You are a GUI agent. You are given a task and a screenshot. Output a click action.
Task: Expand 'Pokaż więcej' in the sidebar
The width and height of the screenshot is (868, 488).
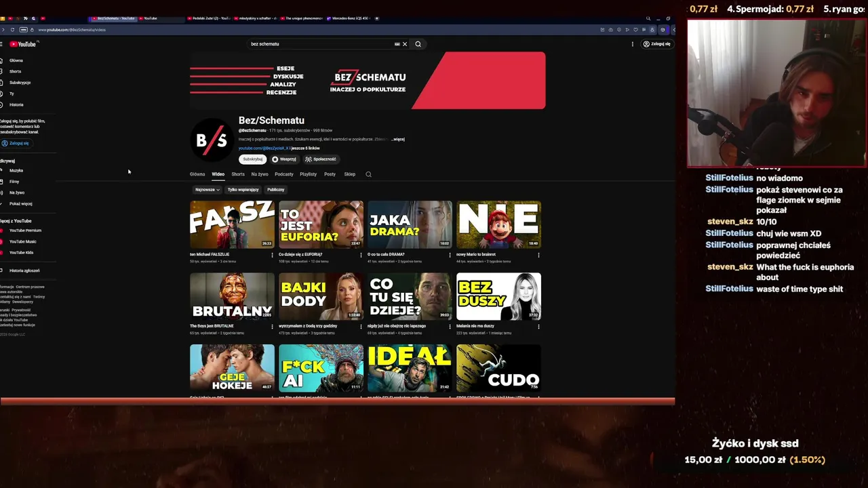(20, 203)
